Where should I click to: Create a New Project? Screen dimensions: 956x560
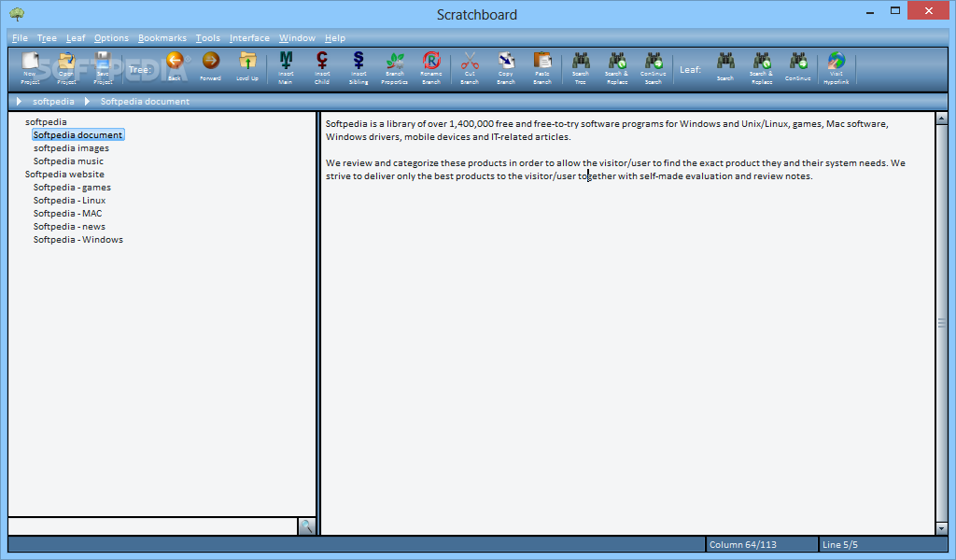point(30,67)
